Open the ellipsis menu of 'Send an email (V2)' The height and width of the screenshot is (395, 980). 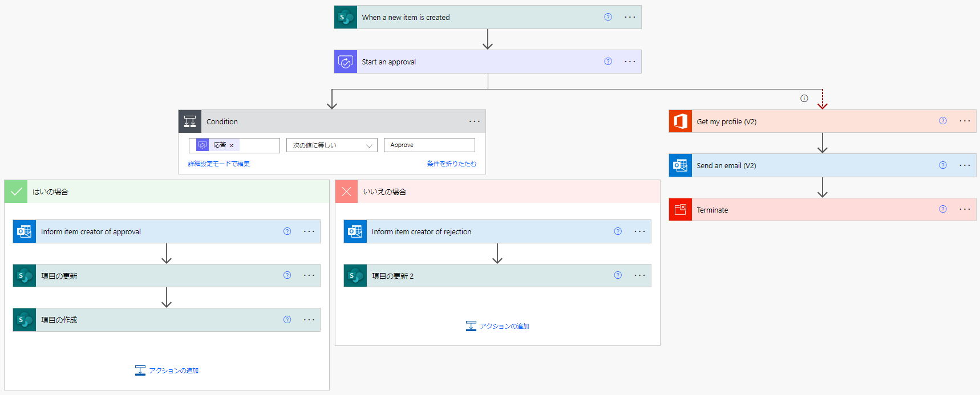(965, 165)
